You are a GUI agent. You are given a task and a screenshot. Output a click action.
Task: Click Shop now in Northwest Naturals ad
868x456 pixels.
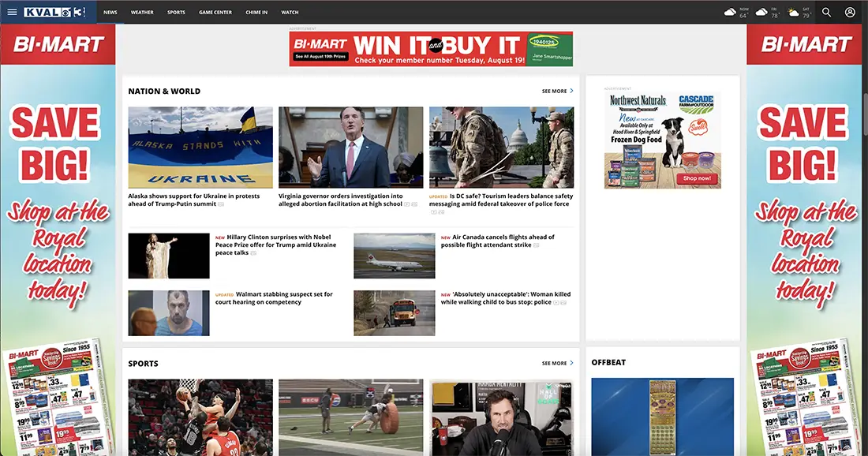697,178
